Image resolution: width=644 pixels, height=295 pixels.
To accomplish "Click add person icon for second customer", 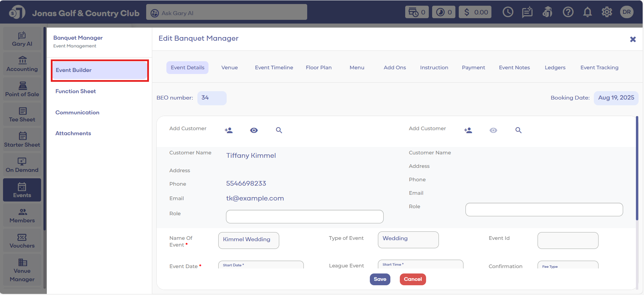I will click(468, 131).
